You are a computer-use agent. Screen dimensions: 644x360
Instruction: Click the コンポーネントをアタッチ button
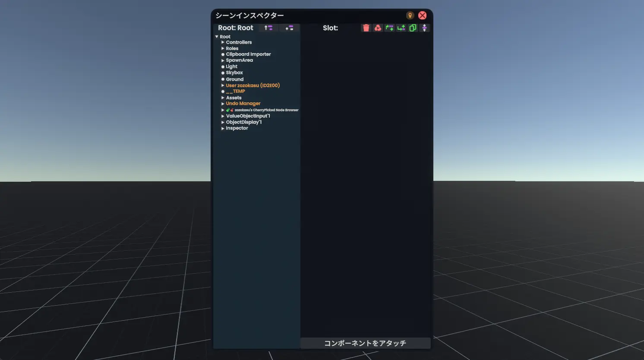(365, 343)
